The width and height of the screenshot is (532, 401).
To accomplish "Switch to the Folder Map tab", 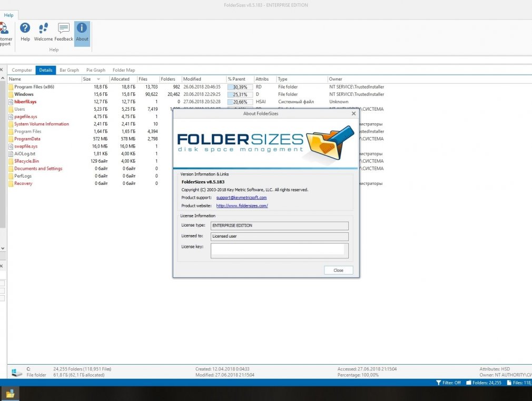I will (x=124, y=70).
